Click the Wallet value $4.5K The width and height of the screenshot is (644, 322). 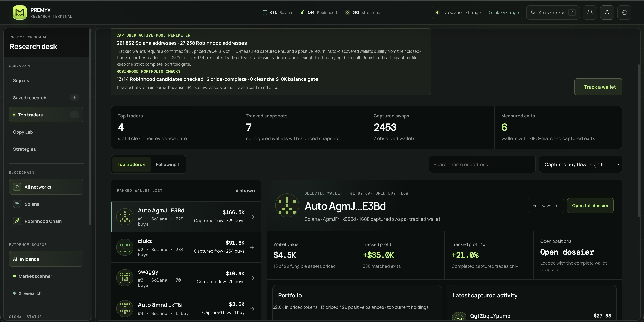(x=285, y=255)
